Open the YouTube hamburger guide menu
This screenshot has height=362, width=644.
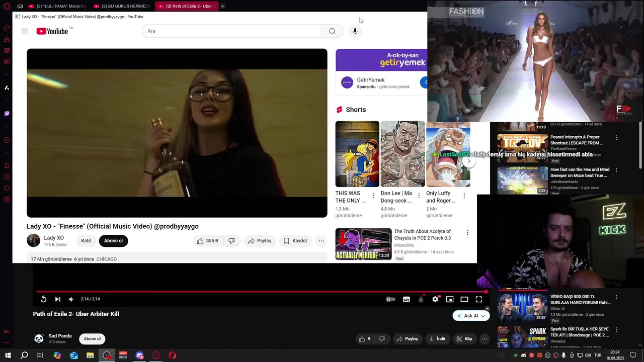24,31
